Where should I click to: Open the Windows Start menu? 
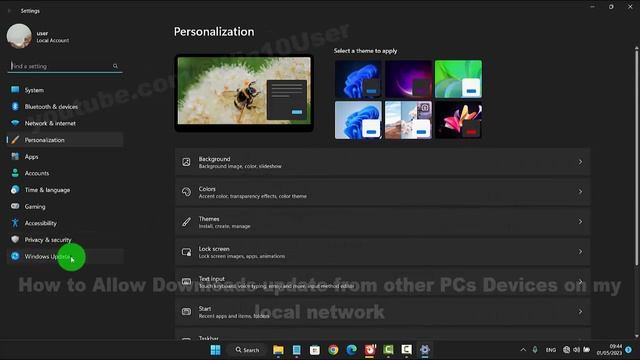coord(216,350)
